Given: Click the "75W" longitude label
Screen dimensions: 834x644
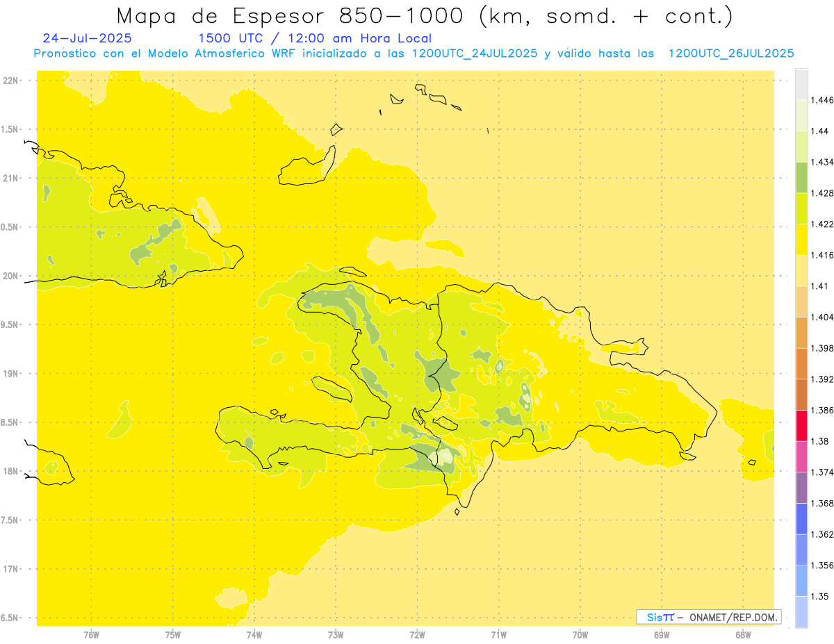Looking at the screenshot, I should coord(173,635).
